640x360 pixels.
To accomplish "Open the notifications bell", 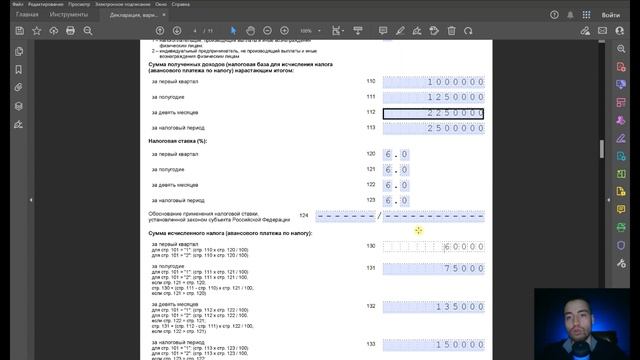I will pyautogui.click(x=570, y=15).
